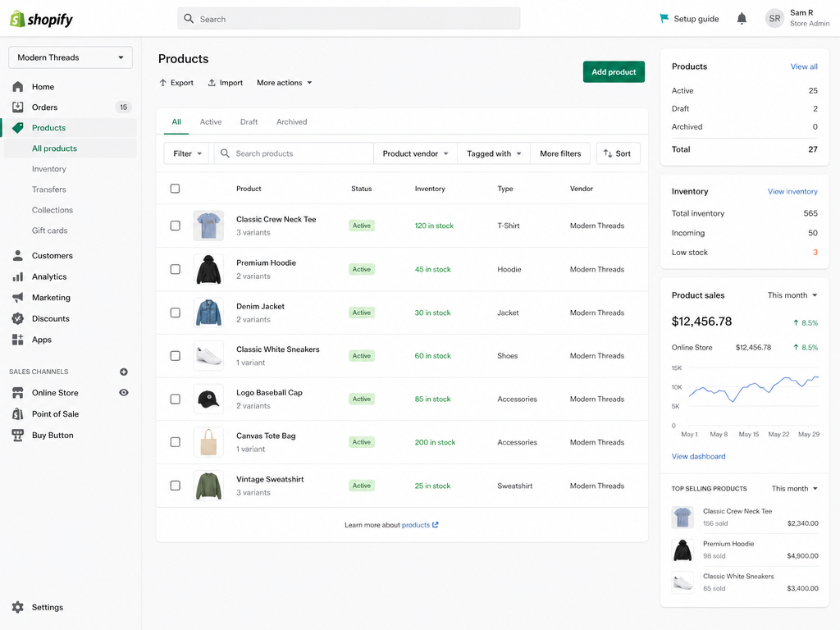Click "200 in stock" for Canvas Tote Bag
Screen dimensions: 840x630
click(x=435, y=442)
